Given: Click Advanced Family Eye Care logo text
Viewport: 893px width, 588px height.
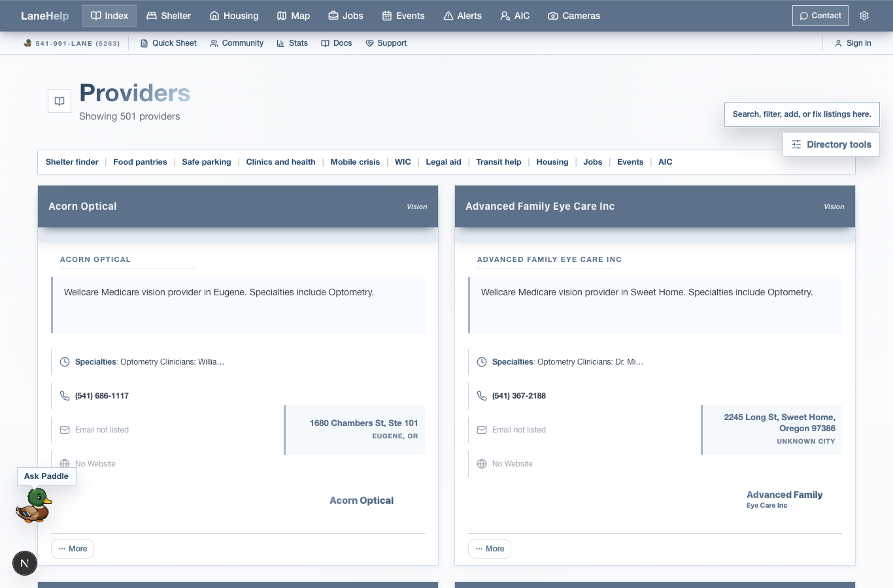Looking at the screenshot, I should click(784, 500).
